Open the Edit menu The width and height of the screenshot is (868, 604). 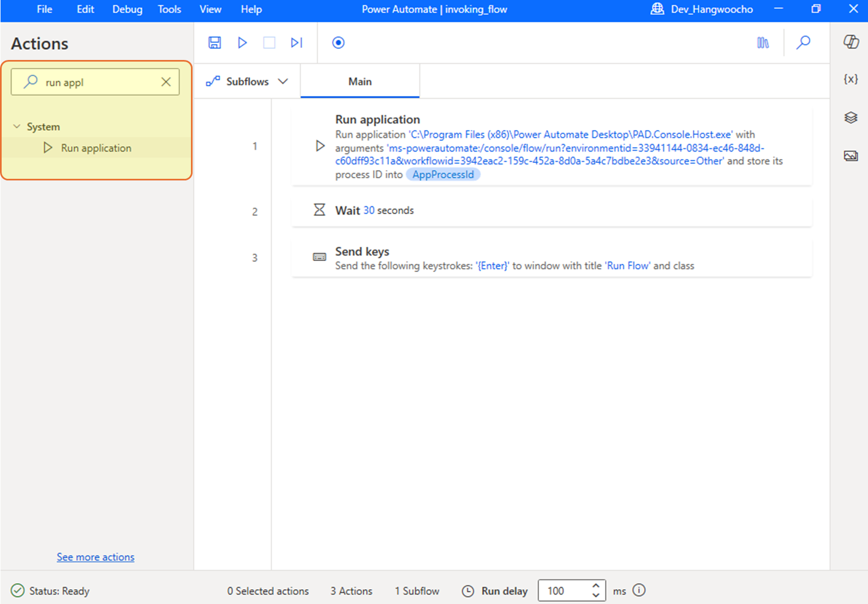(x=85, y=9)
